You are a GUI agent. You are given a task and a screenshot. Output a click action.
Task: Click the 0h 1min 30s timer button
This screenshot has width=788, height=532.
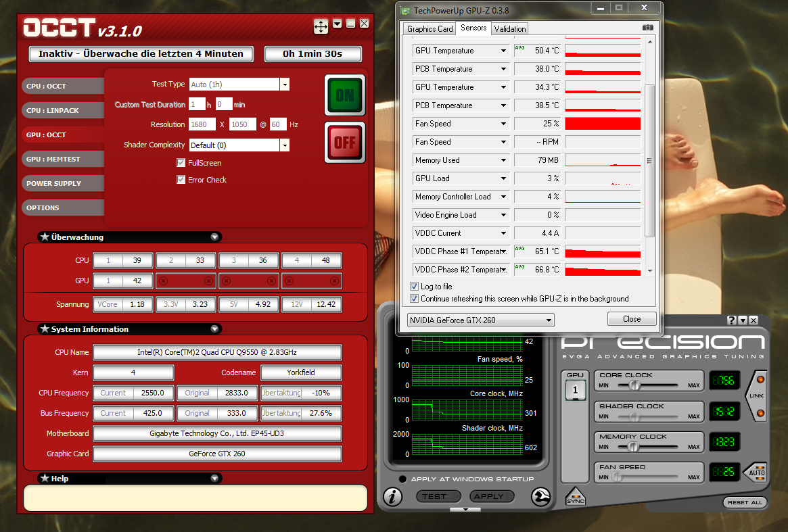click(x=312, y=54)
